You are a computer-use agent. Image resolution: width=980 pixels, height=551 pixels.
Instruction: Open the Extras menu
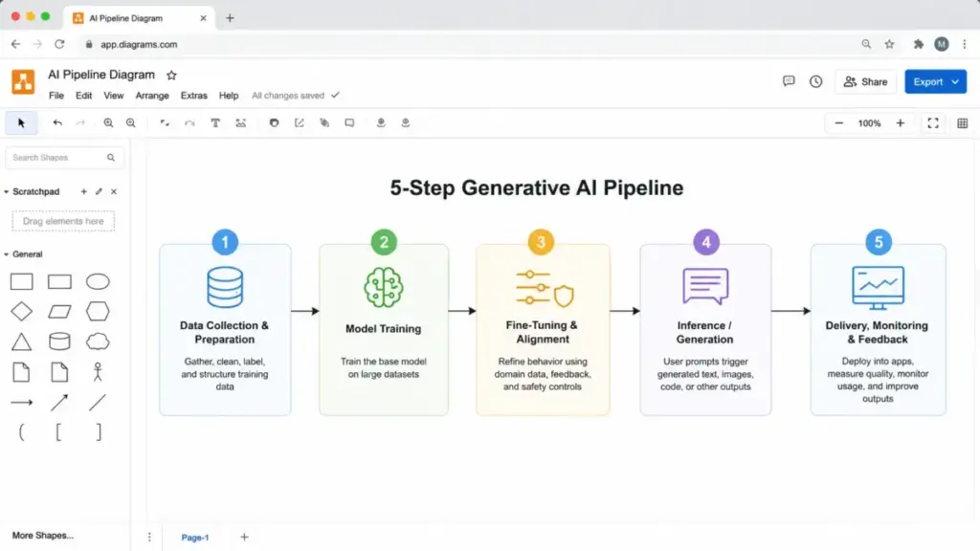193,96
